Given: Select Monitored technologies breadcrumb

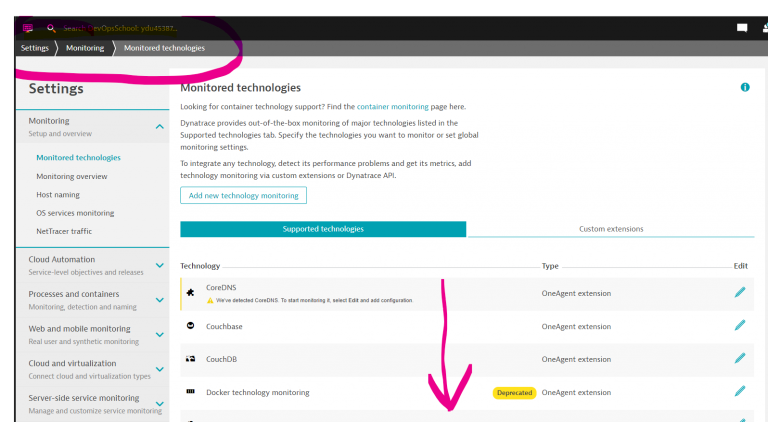Looking at the screenshot, I should (164, 48).
